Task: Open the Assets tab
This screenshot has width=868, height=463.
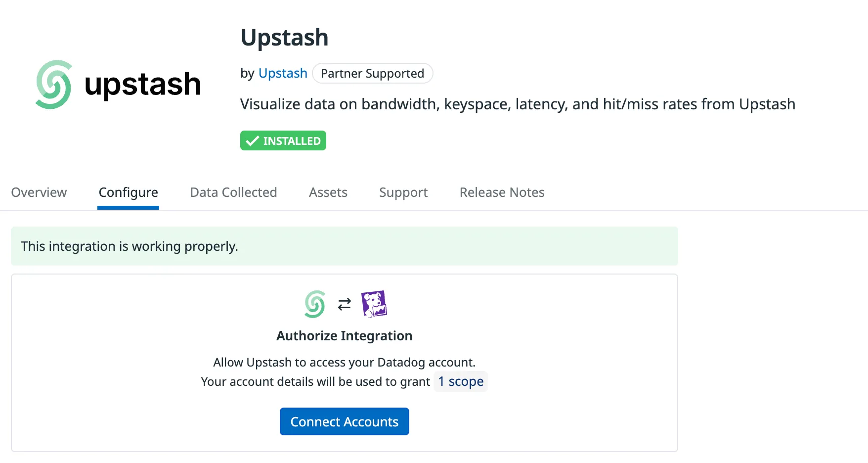Action: 328,192
